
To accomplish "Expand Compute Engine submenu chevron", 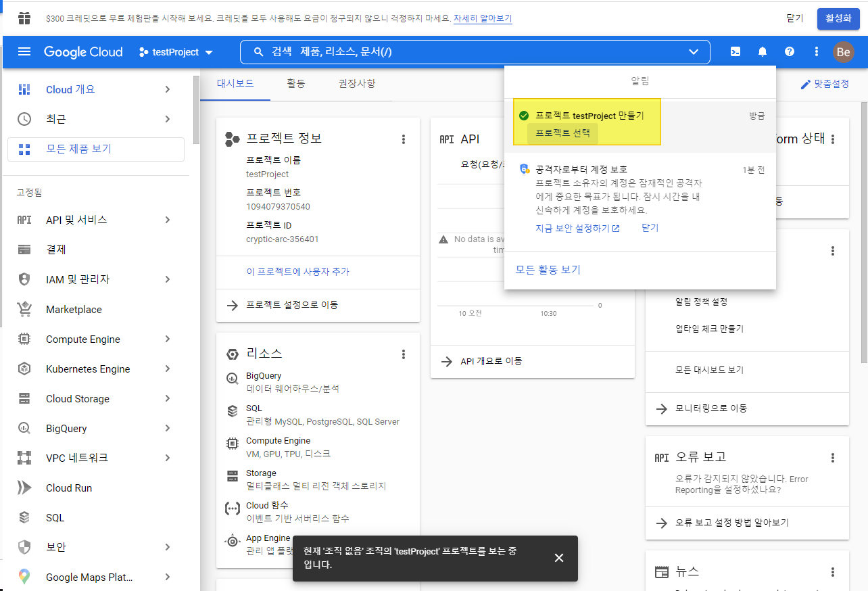I will pyautogui.click(x=168, y=339).
